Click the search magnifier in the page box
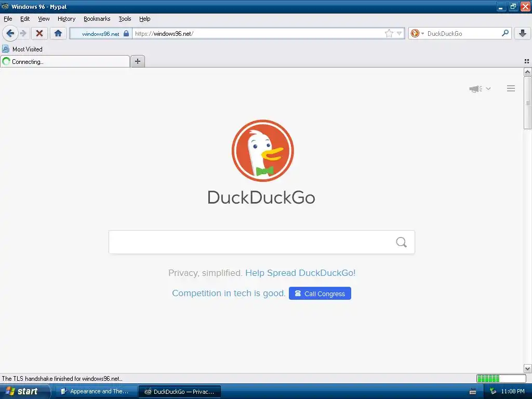Screen dimensions: 532x399 (x=401, y=242)
